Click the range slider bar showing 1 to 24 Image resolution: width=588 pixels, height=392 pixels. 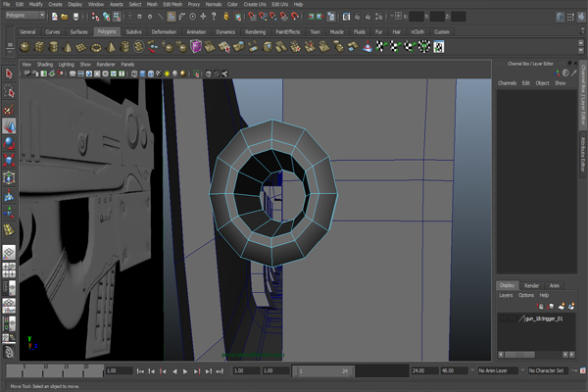point(322,371)
